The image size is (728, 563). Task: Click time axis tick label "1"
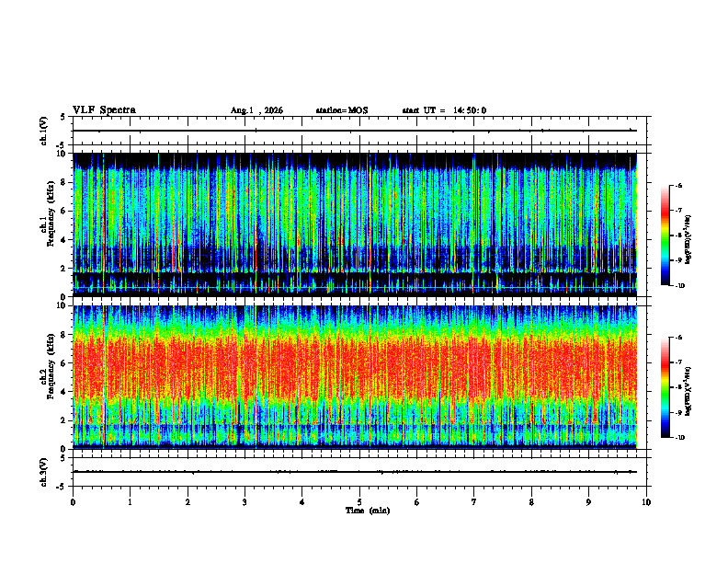click(x=130, y=502)
